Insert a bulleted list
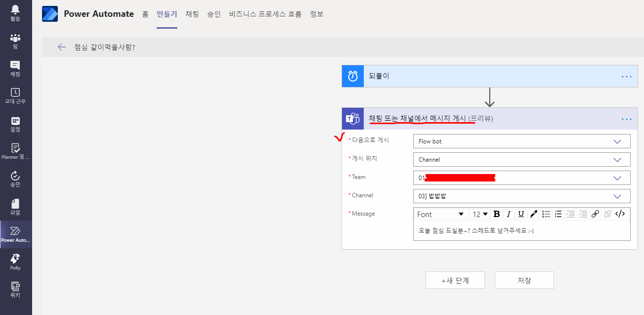The image size is (644, 315). [546, 214]
